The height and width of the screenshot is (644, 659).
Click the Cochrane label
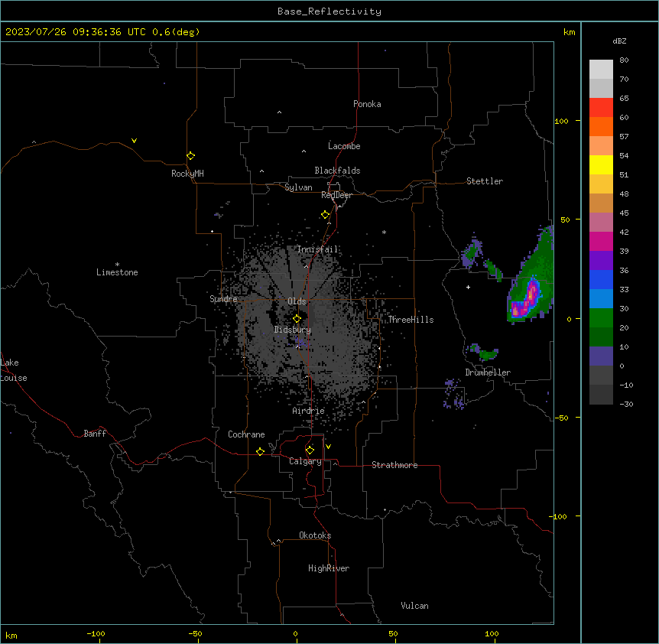[246, 434]
